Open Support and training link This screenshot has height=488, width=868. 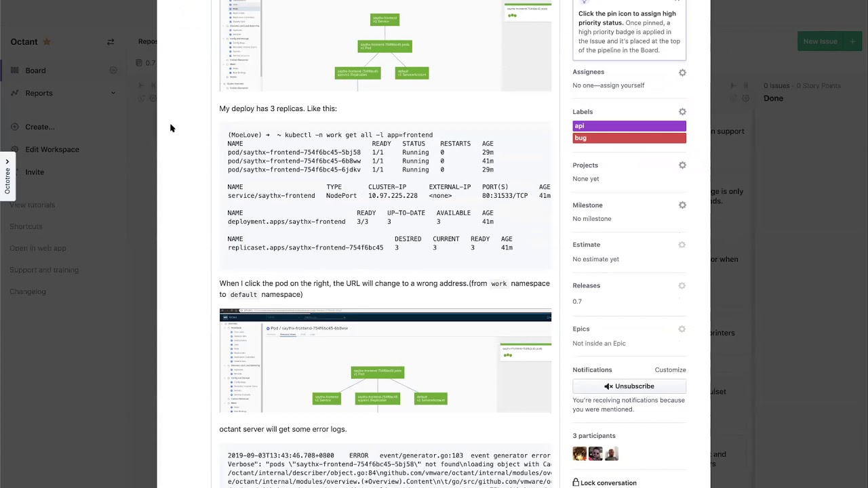[x=44, y=270]
